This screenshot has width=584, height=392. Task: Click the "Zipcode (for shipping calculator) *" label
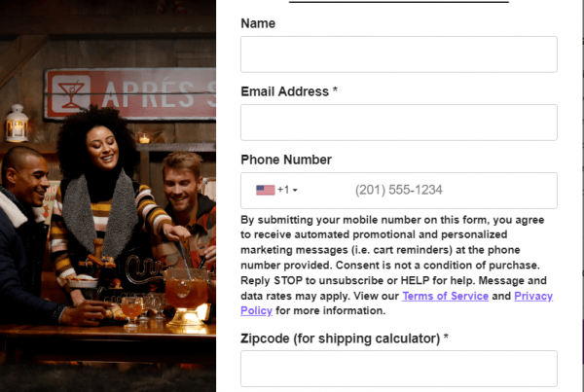click(x=345, y=339)
